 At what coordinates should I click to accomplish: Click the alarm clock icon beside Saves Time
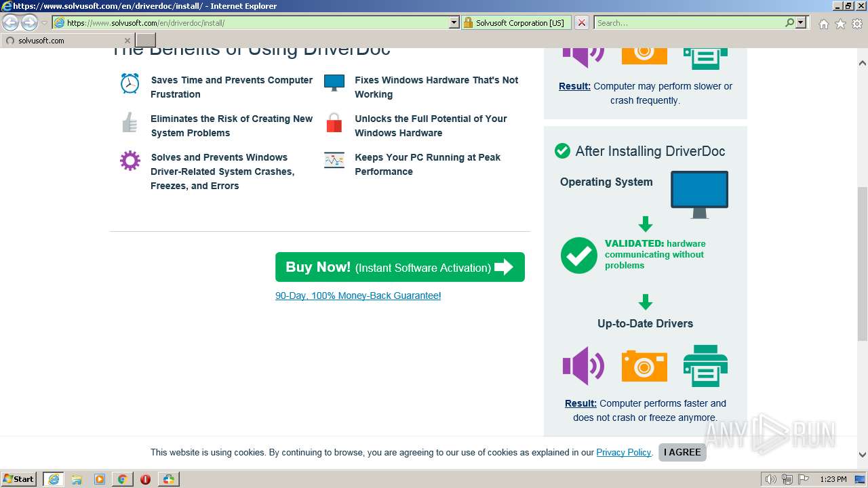pyautogui.click(x=130, y=83)
